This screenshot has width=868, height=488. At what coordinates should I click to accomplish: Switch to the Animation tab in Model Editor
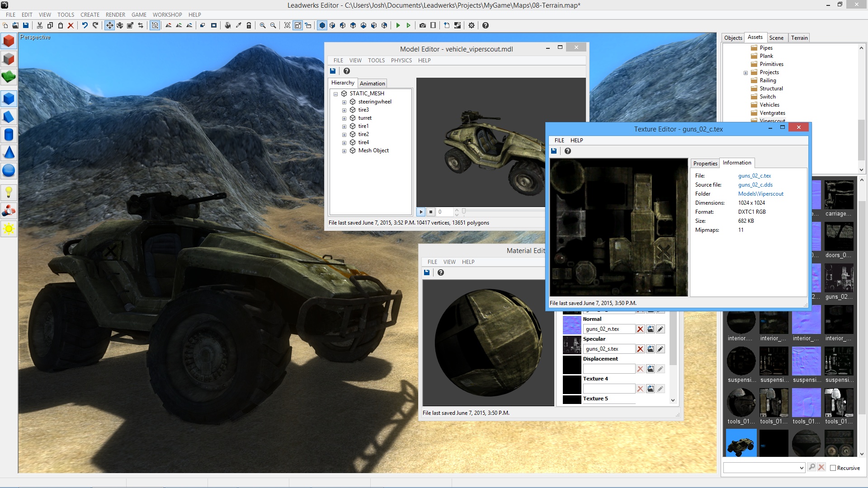click(x=372, y=83)
